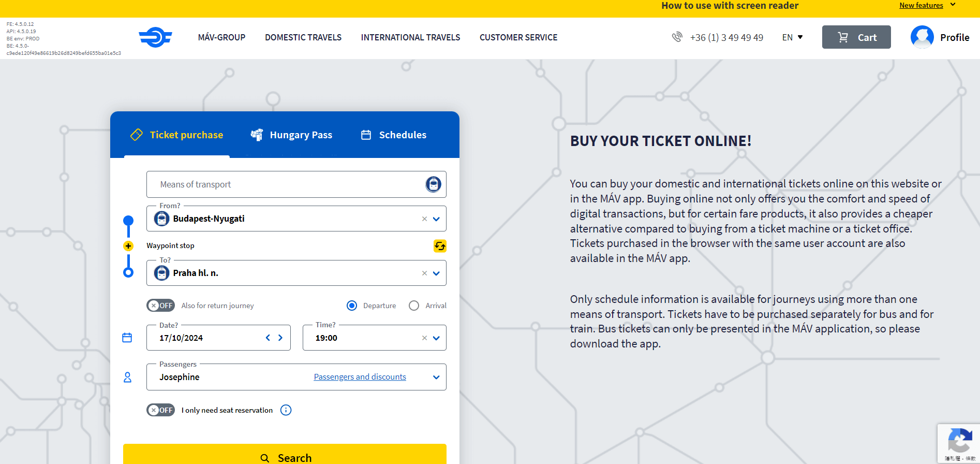Toggle I only need seat reservation switch
This screenshot has width=980, height=464.
(160, 410)
